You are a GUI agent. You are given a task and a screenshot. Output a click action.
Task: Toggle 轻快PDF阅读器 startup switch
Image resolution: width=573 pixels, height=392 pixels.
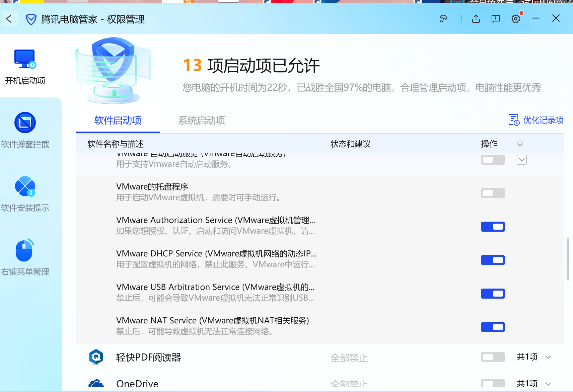pyautogui.click(x=493, y=357)
